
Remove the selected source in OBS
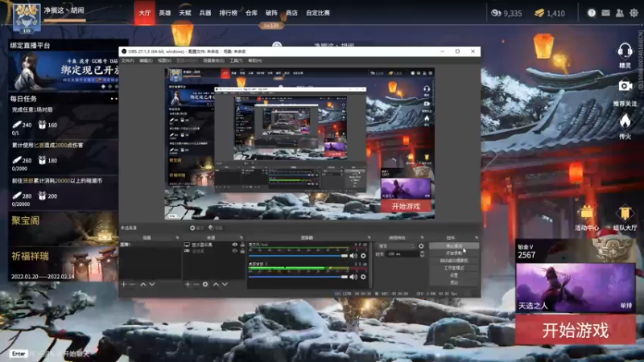(196, 284)
